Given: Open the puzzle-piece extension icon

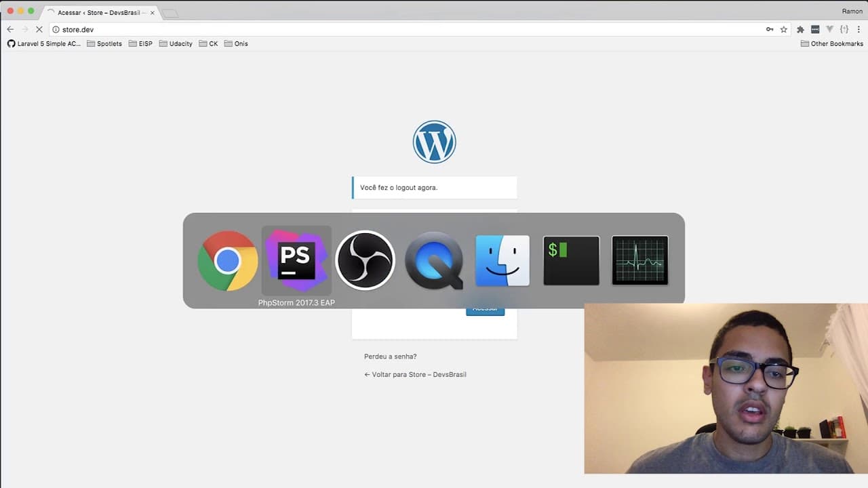Looking at the screenshot, I should pos(800,29).
